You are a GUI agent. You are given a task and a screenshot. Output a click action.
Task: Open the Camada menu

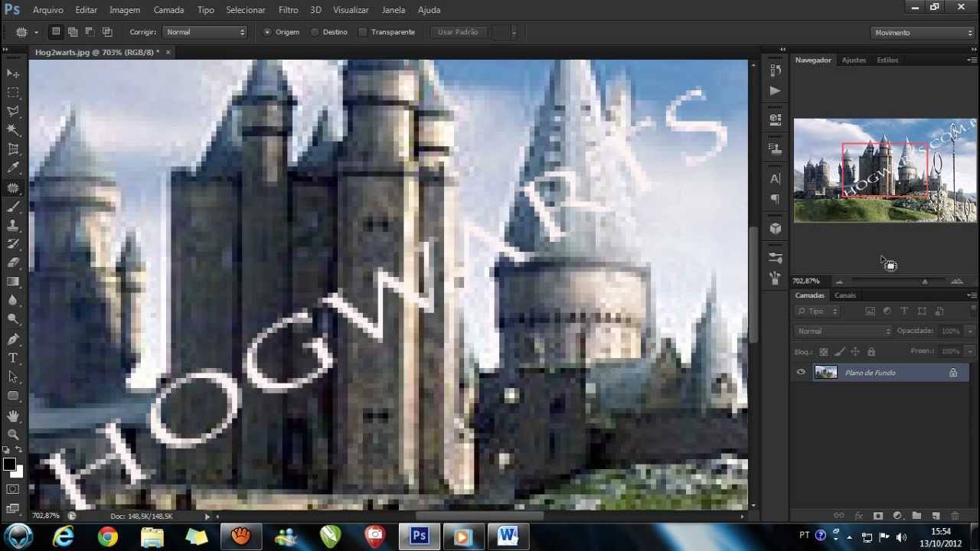click(168, 10)
